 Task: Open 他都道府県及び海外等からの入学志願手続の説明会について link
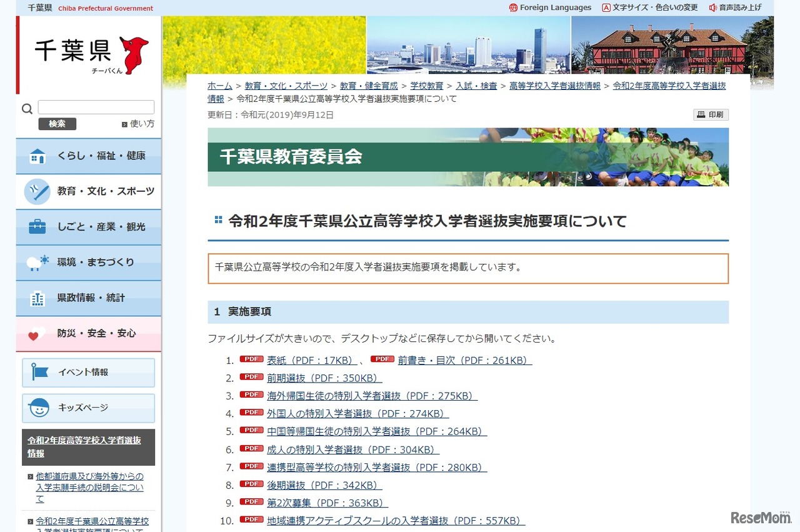point(89,488)
